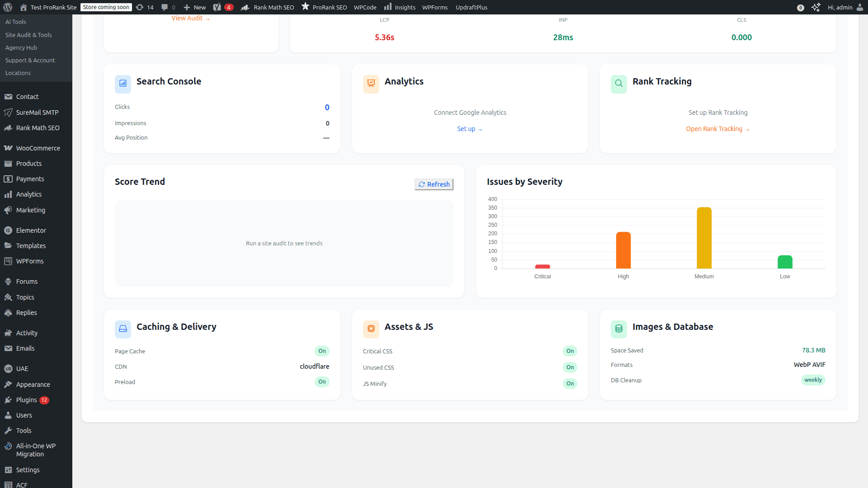
Task: Click the comments bubble icon in admin bar
Action: coord(164,7)
